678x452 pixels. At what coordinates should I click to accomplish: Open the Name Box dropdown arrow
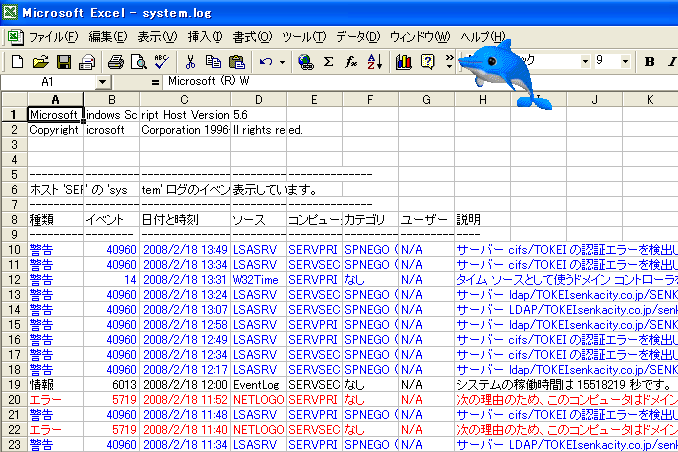tap(102, 82)
